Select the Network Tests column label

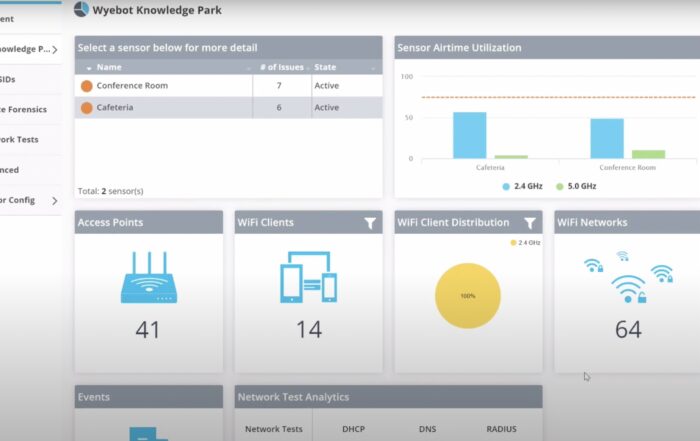pyautogui.click(x=274, y=429)
